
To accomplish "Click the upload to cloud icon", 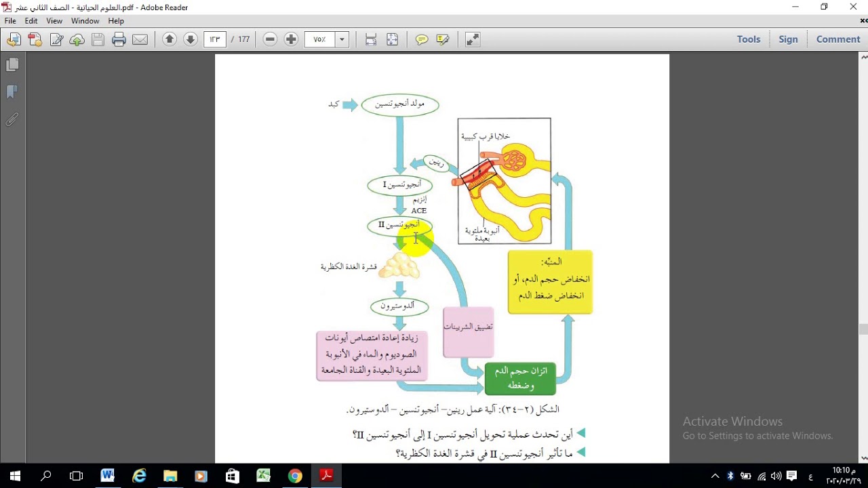I will pyautogui.click(x=77, y=39).
